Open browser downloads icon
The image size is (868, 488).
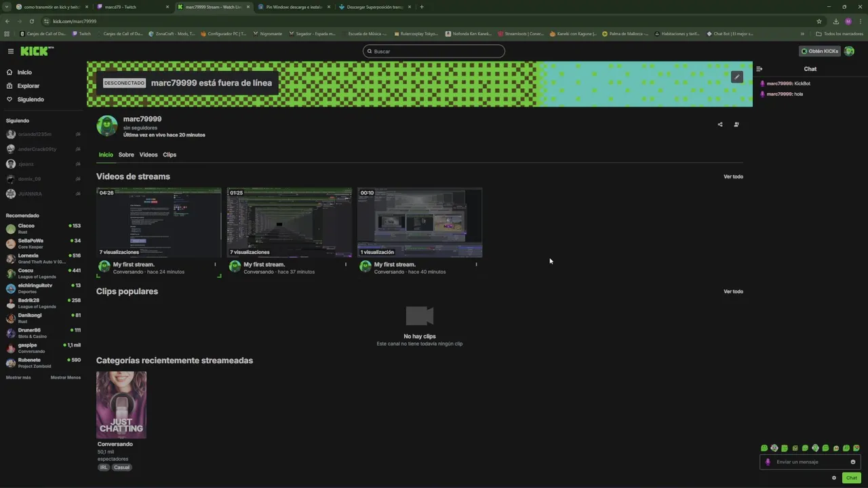coord(836,21)
